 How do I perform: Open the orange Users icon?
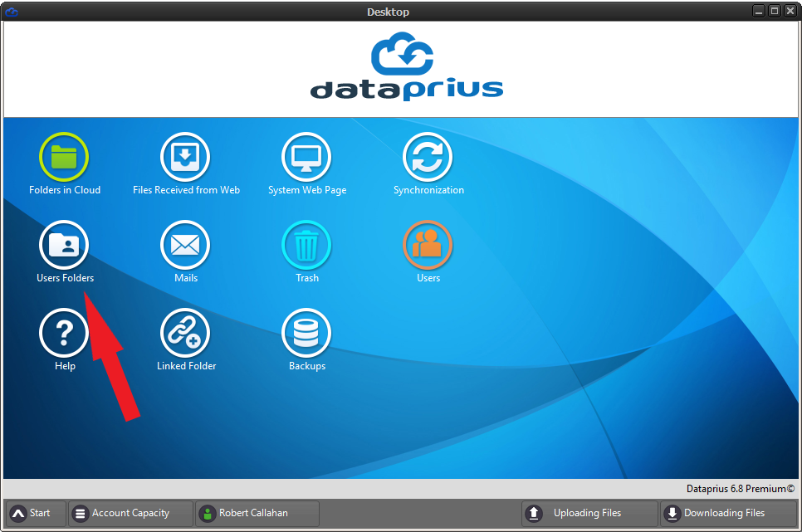pyautogui.click(x=428, y=245)
